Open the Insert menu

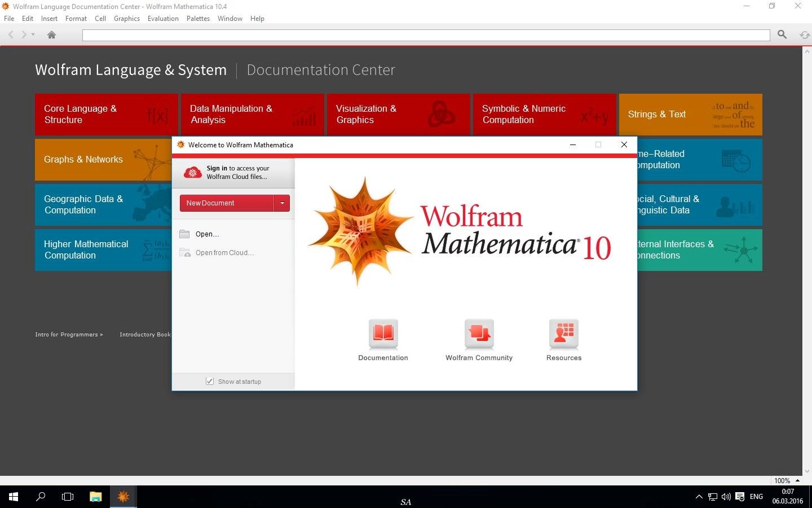pyautogui.click(x=49, y=19)
